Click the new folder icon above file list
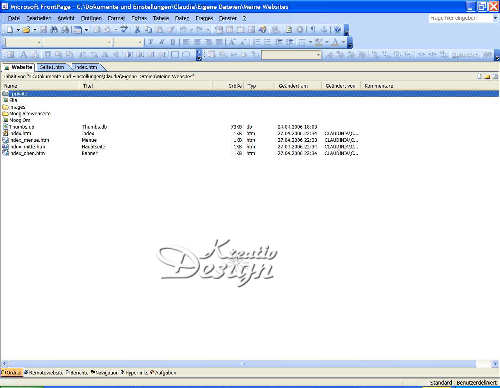 coord(487,77)
